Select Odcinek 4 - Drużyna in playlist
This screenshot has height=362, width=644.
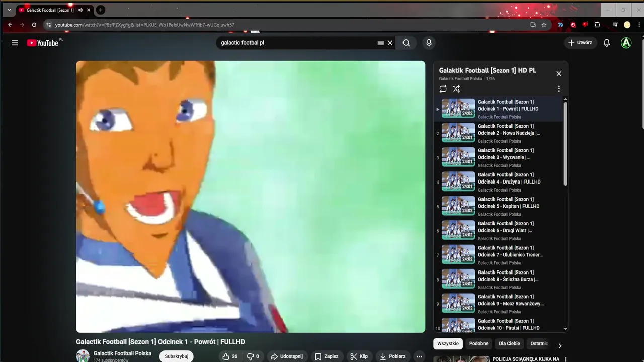(x=498, y=182)
